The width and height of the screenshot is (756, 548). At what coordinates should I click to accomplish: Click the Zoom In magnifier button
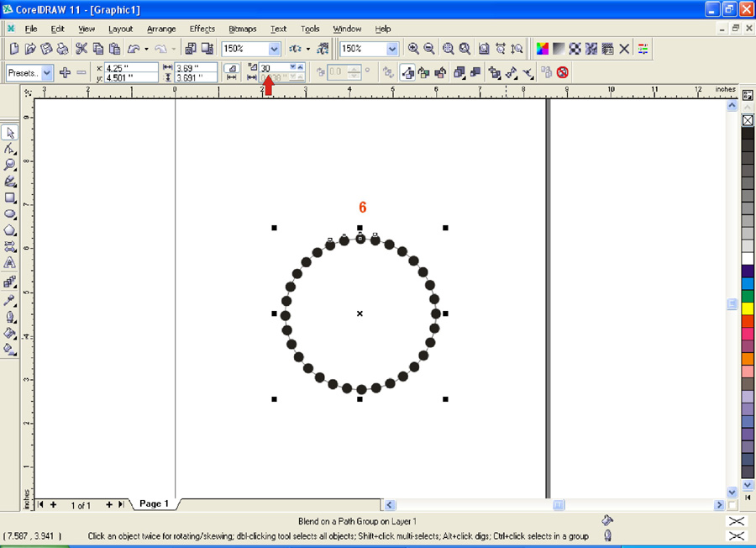[x=413, y=49]
